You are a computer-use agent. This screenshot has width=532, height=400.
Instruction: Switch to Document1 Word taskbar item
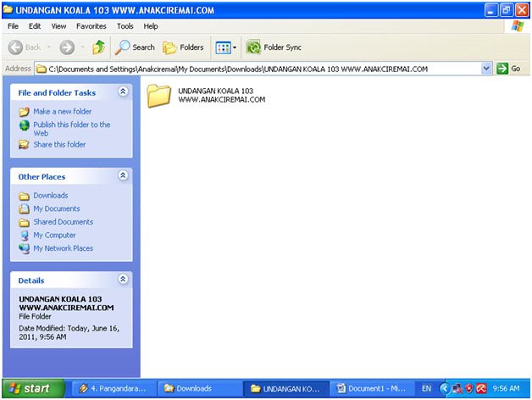coord(372,388)
